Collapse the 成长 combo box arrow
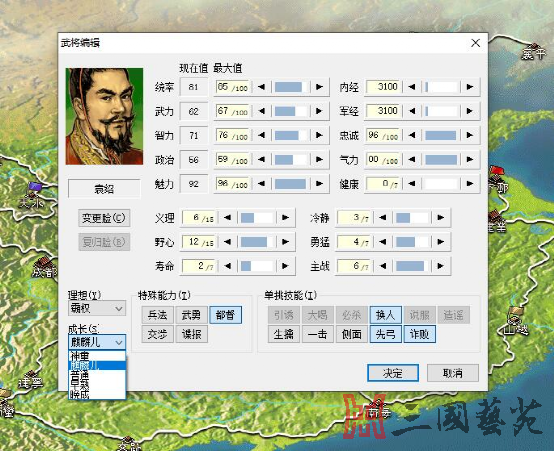Viewport: 554px width, 451px height. click(x=119, y=342)
